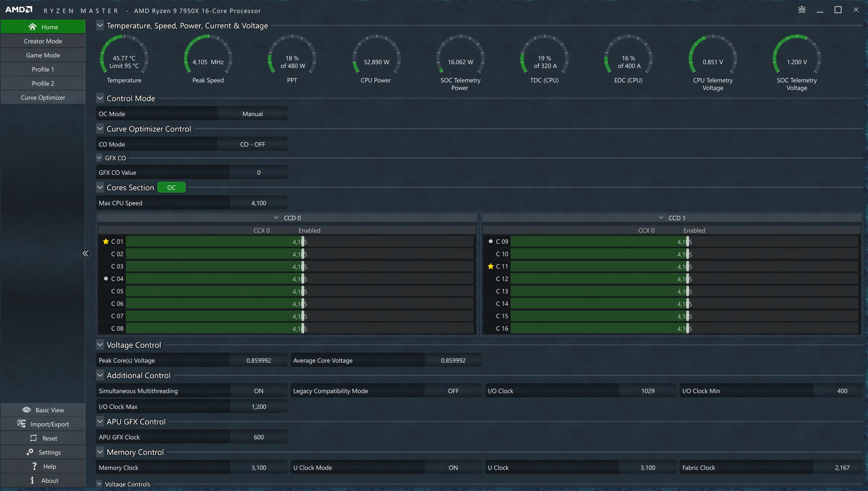Click the C 01 core speed slider handle
Image resolution: width=868 pixels, height=491 pixels.
[302, 242]
